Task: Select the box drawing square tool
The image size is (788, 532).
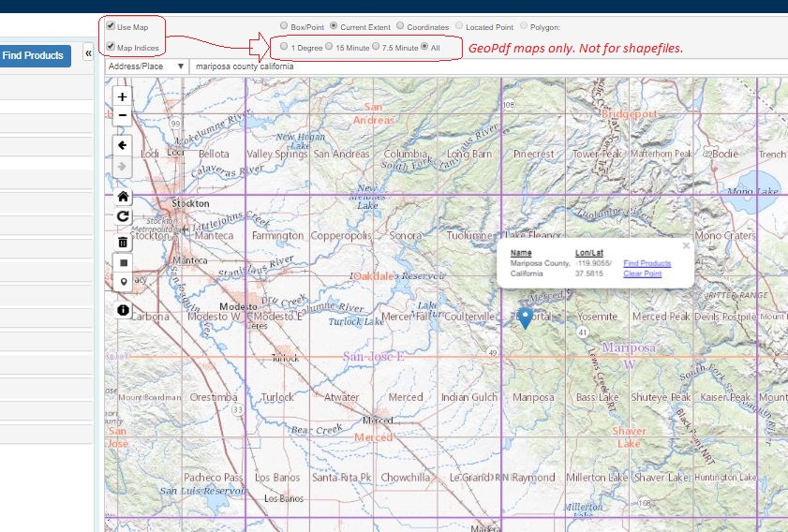Action: point(124,263)
